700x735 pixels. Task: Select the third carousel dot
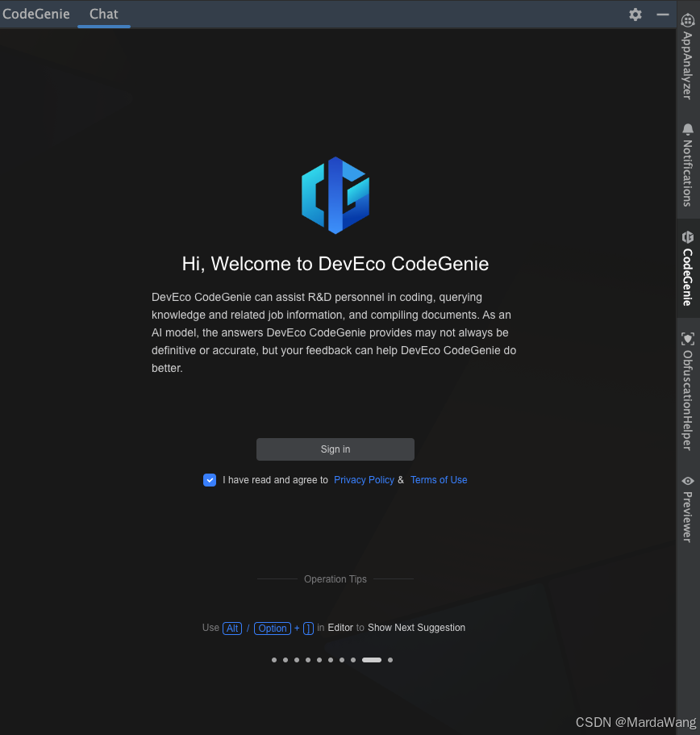tap(297, 659)
